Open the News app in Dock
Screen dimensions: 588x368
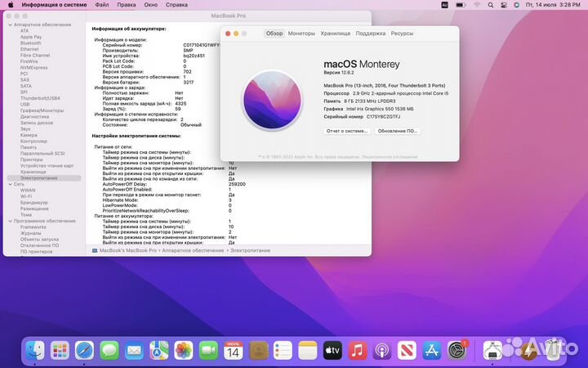[407, 351]
